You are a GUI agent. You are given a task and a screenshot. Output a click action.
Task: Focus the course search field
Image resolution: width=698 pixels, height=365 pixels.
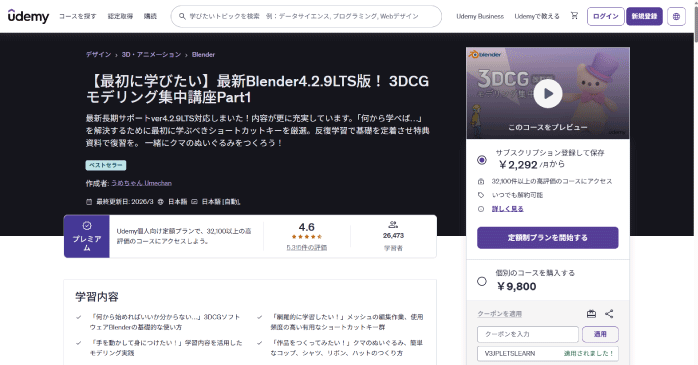point(306,16)
